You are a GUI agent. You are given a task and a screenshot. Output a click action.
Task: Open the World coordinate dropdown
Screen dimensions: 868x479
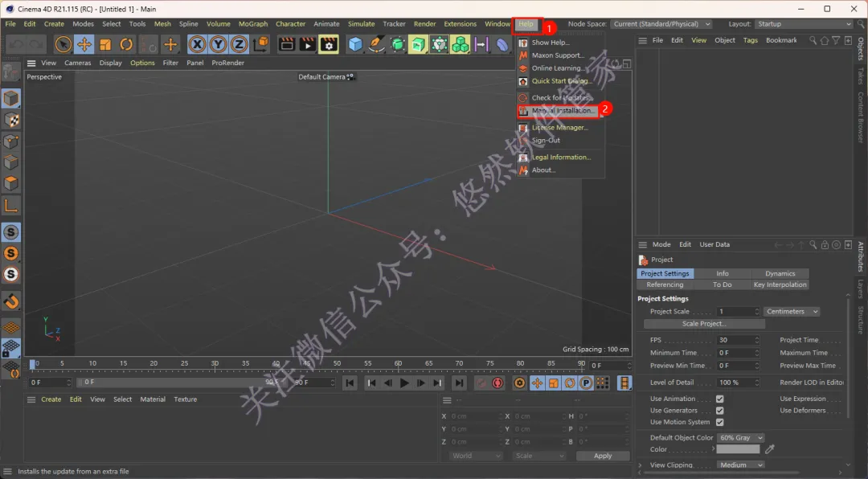tap(476, 456)
